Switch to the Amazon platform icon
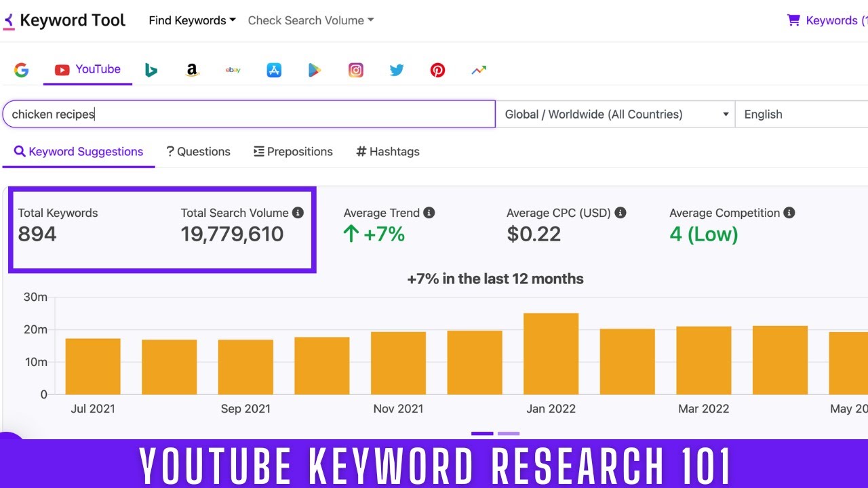 pos(192,70)
